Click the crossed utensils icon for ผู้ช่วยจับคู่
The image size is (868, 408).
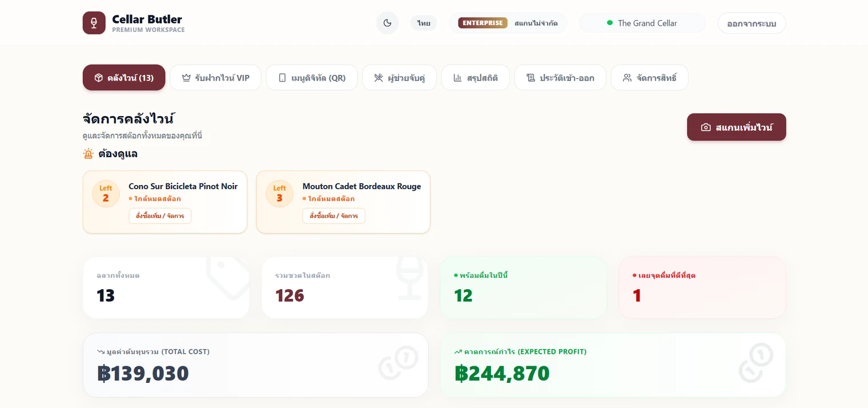379,78
